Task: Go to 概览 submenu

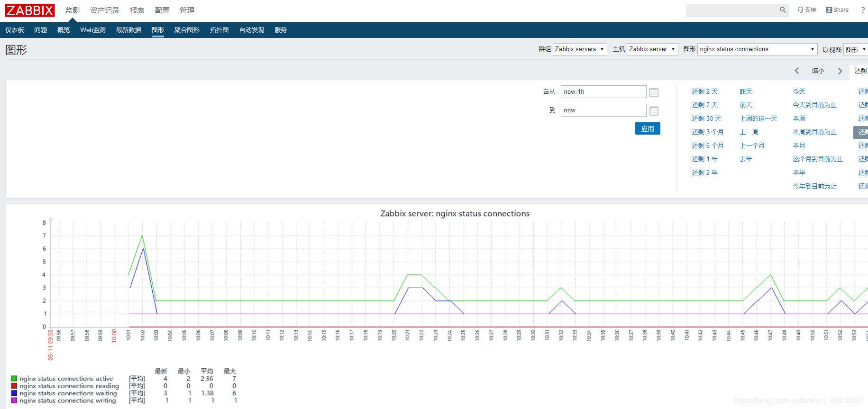Action: click(x=64, y=30)
